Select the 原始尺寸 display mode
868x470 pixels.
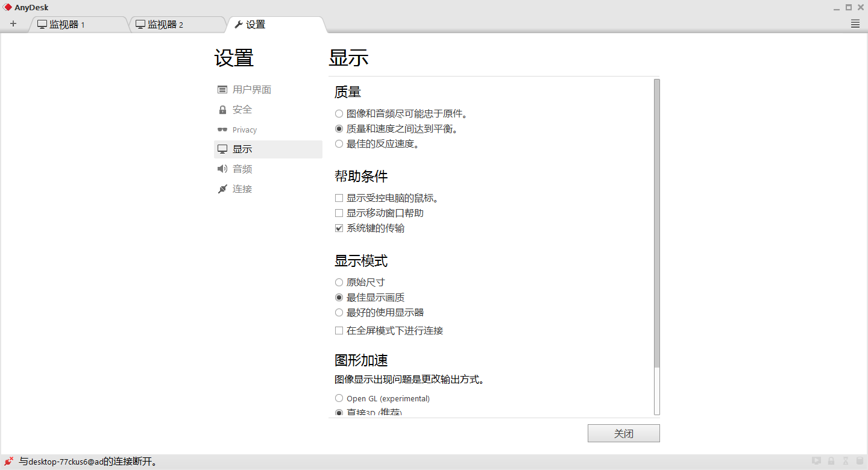(339, 282)
